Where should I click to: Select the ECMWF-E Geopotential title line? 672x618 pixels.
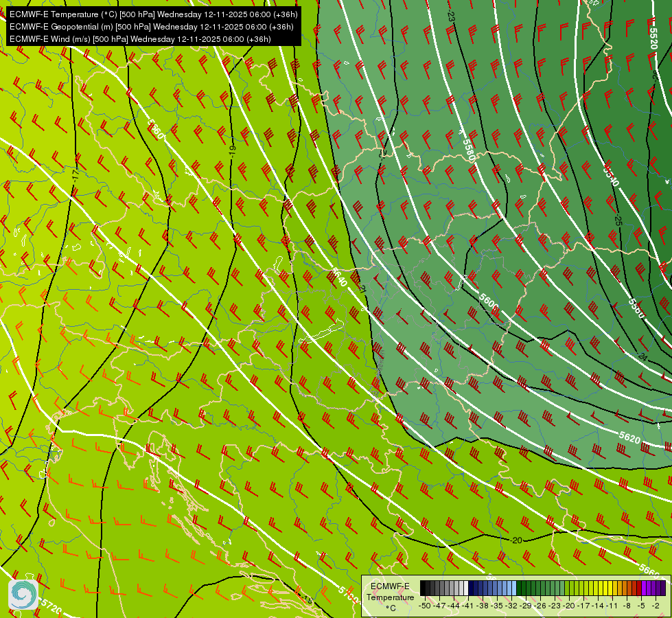151,27
